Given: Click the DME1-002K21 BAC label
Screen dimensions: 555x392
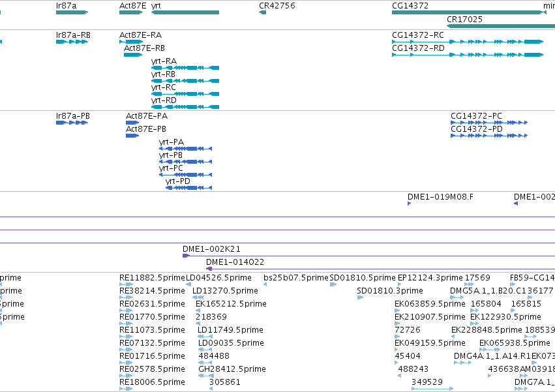Looking at the screenshot, I should tap(212, 249).
